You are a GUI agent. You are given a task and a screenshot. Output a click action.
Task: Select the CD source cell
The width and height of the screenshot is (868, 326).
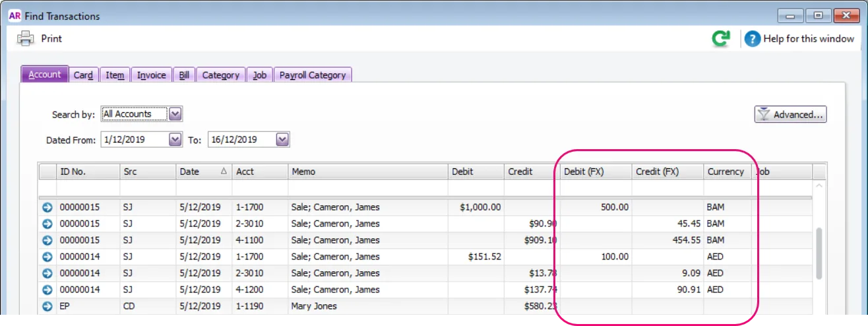coord(148,306)
